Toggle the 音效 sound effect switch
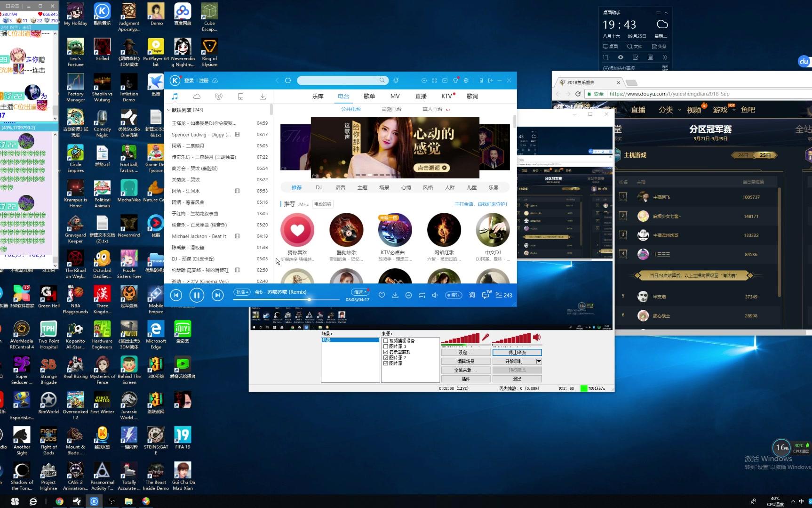Image resolution: width=812 pixels, height=508 pixels. point(454,295)
